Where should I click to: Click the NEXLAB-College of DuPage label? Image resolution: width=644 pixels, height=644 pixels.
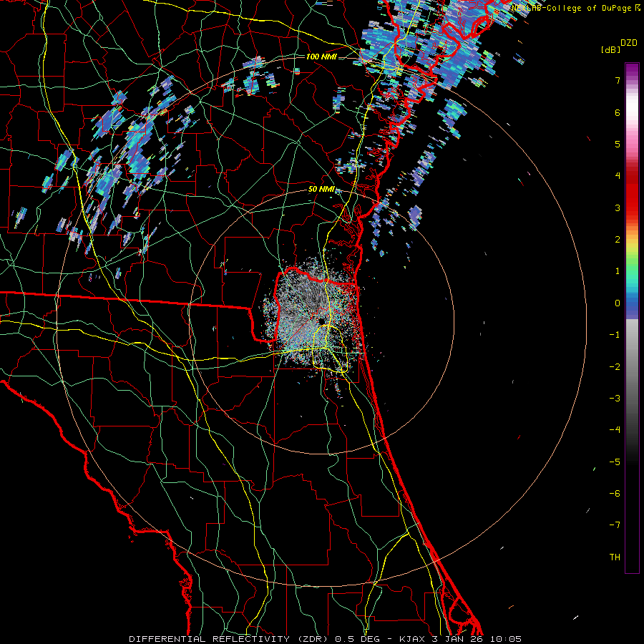point(576,8)
